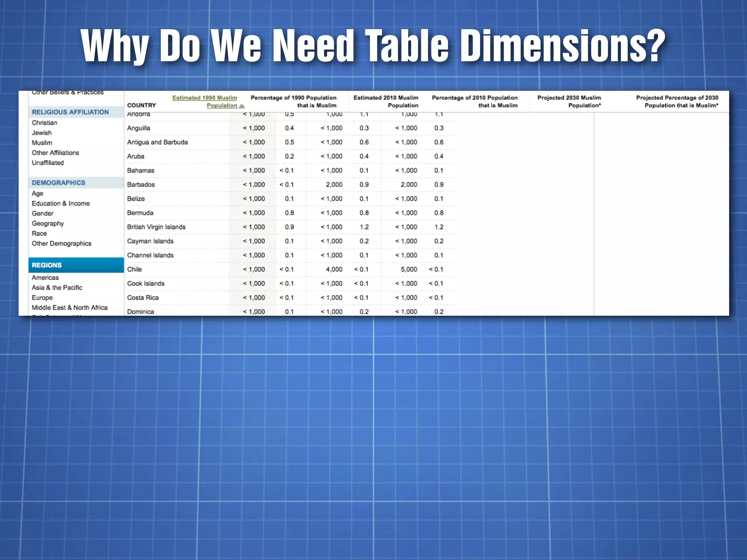
Task: Select the Religious Affiliation section heading
Action: point(70,112)
